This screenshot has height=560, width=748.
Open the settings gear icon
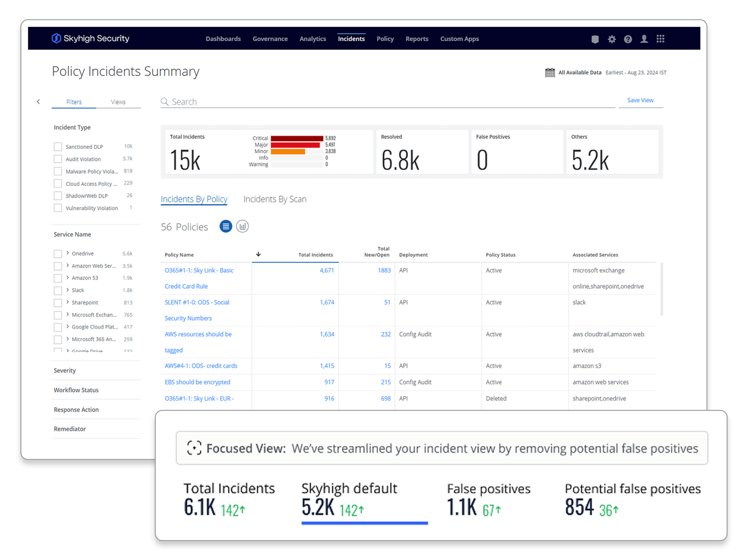pos(611,39)
